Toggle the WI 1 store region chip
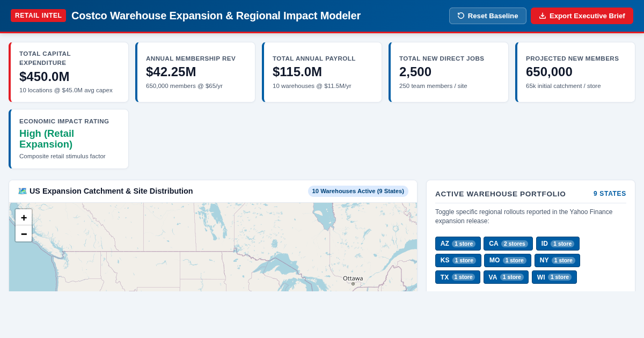This screenshot has width=644, height=338. (554, 277)
